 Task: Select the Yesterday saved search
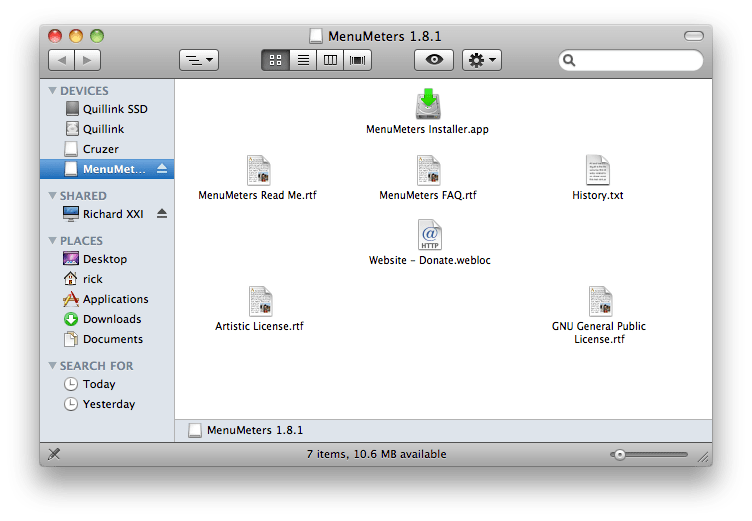pos(107,404)
